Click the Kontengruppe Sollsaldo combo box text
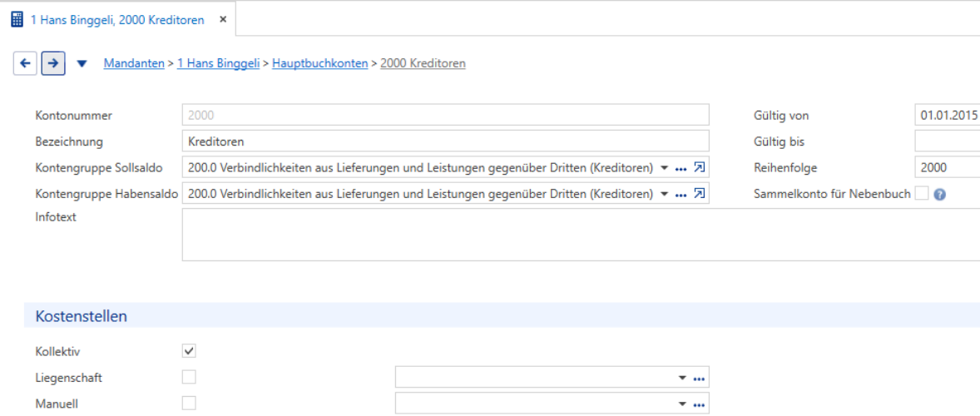The height and width of the screenshot is (416, 980). pyautogui.click(x=420, y=167)
